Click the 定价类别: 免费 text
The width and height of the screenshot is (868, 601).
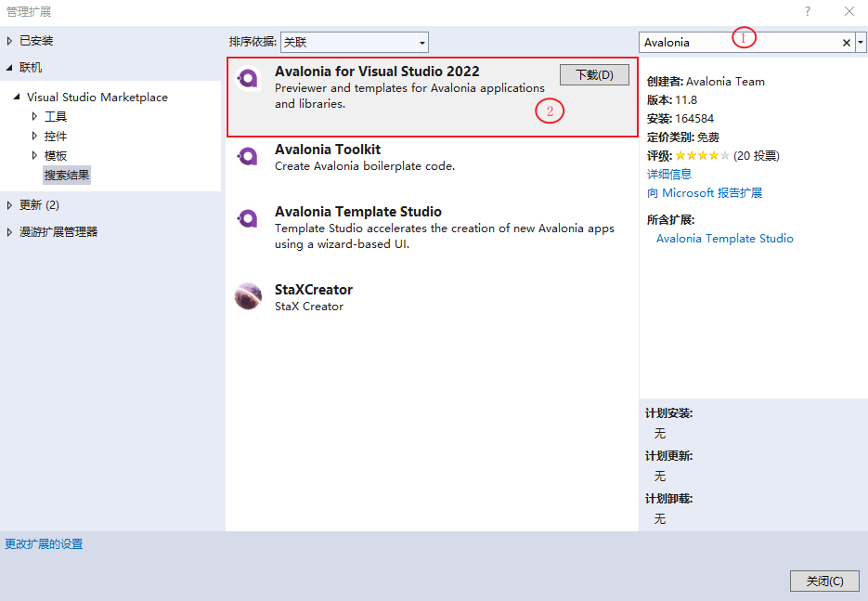click(683, 137)
